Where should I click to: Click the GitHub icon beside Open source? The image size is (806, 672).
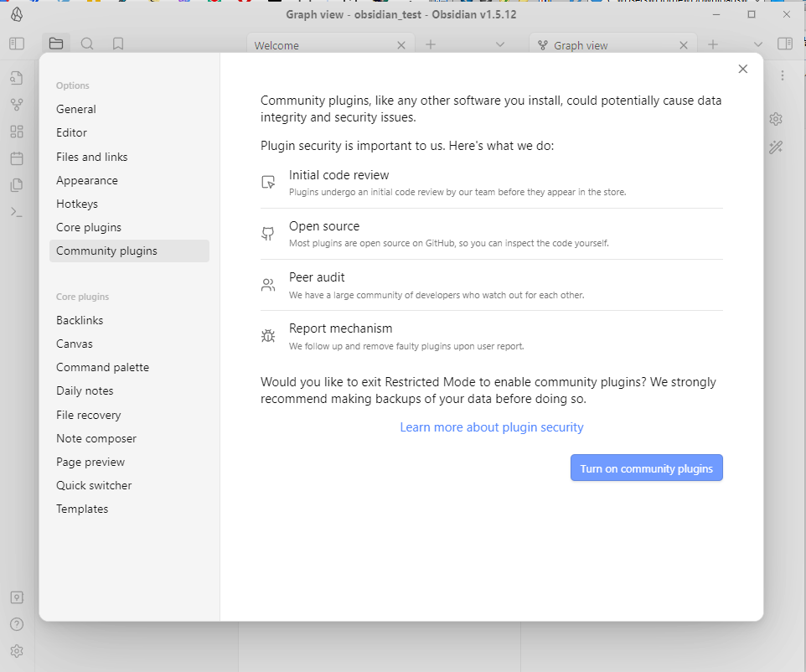coord(268,234)
